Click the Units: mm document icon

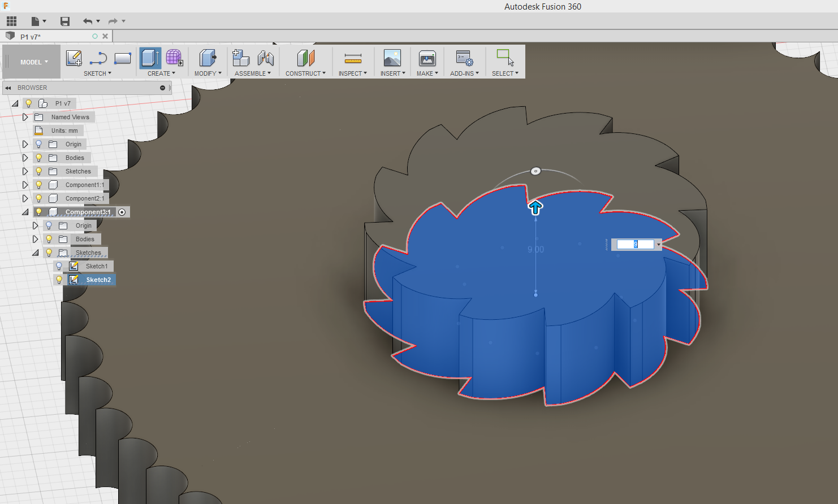[38, 131]
